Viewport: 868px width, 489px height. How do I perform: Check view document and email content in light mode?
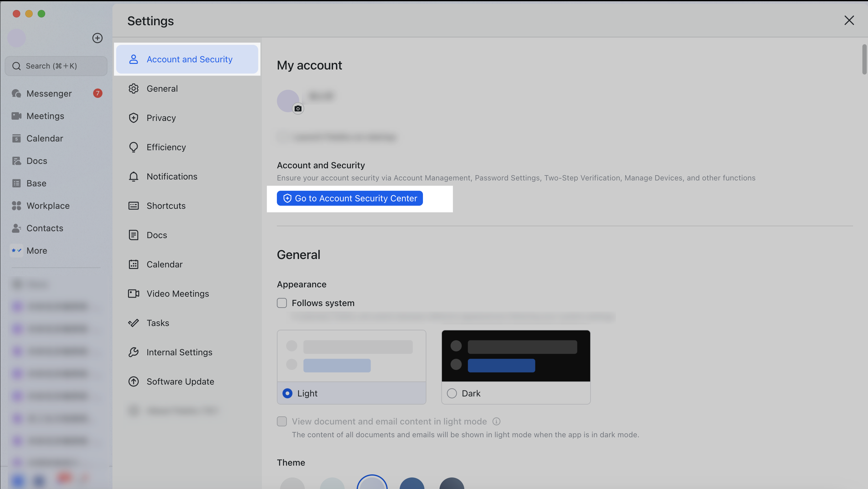(282, 421)
